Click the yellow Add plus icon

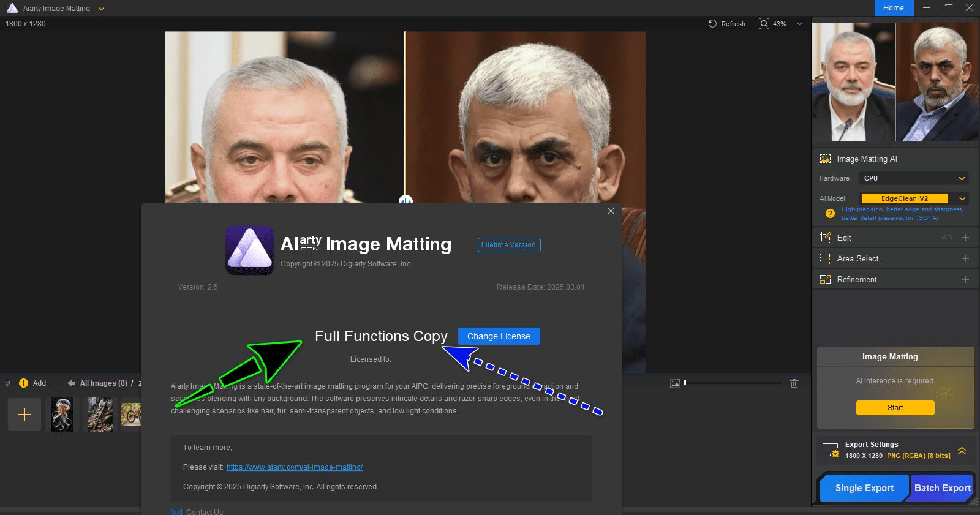[x=23, y=383]
